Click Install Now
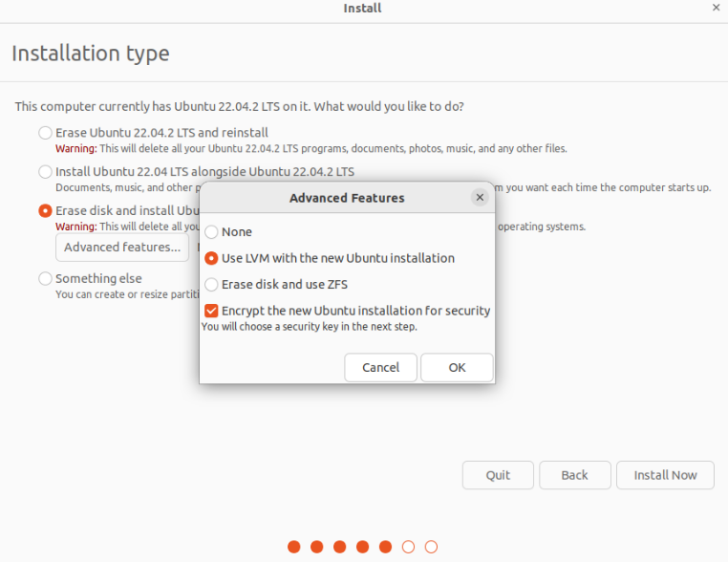Screen dimensions: 728x562 [665, 475]
